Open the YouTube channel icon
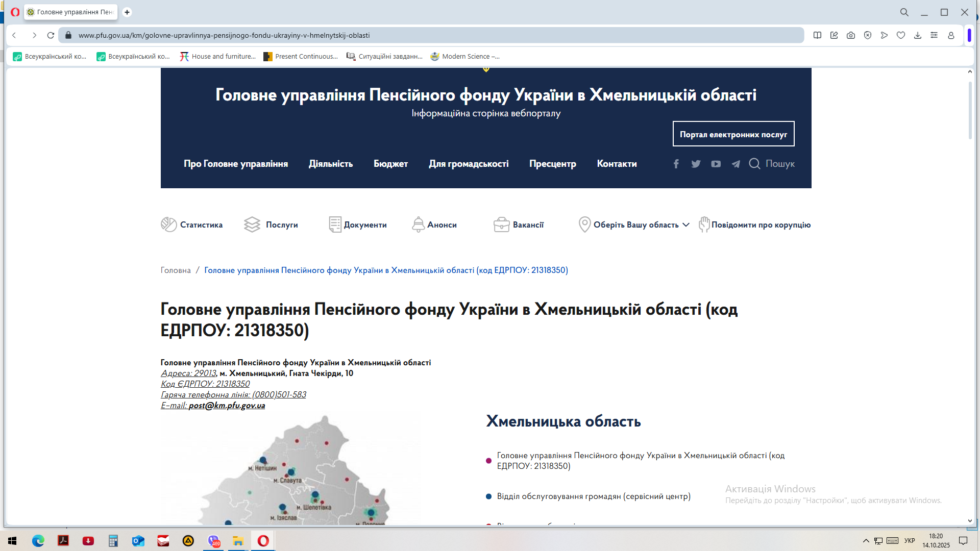980x551 pixels. (716, 164)
